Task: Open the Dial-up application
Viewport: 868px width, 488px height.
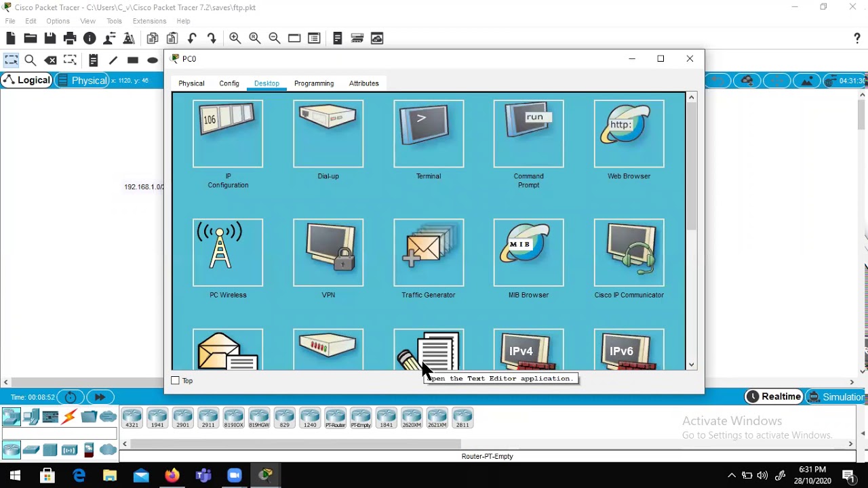Action: tap(328, 134)
